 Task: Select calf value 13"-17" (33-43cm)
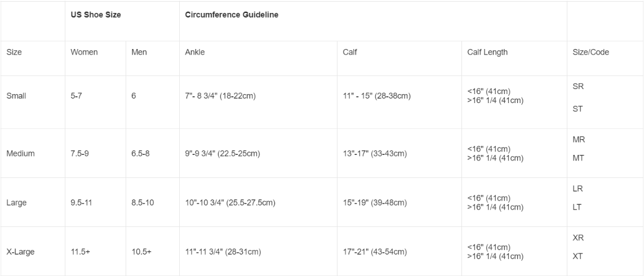(375, 153)
